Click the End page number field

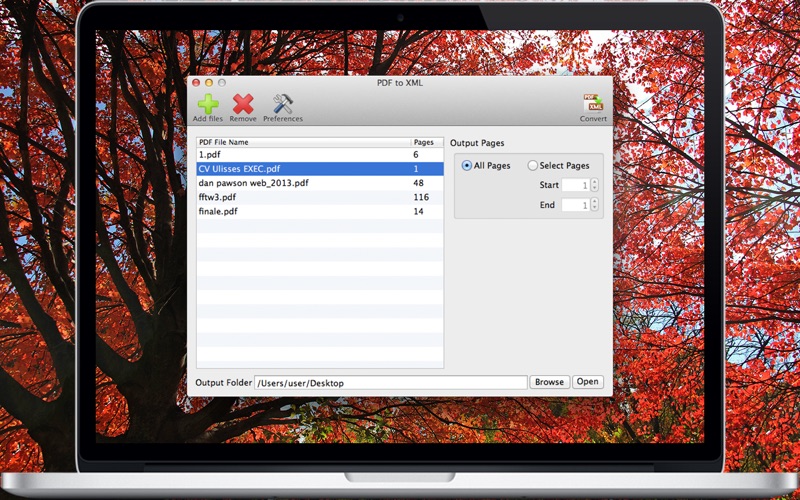coord(576,205)
